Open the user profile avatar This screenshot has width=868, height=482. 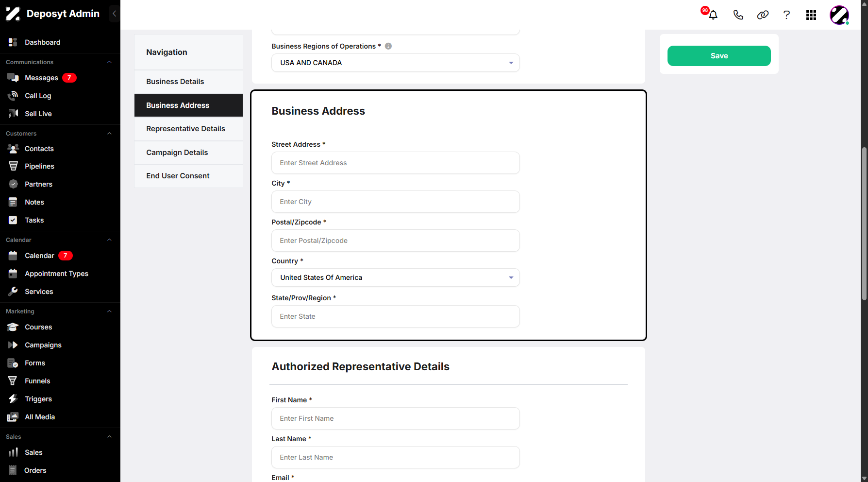coord(839,15)
